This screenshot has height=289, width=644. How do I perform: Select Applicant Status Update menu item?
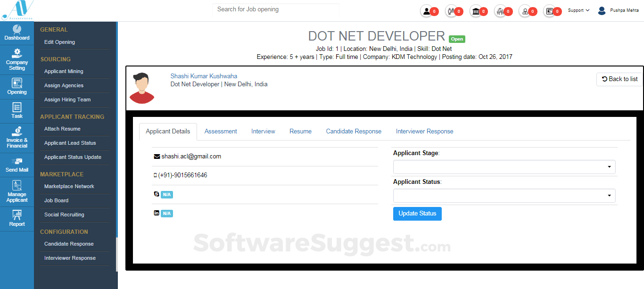(73, 157)
